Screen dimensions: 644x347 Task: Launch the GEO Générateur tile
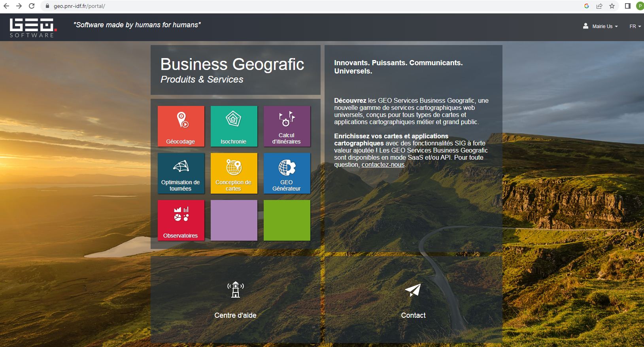tap(287, 173)
